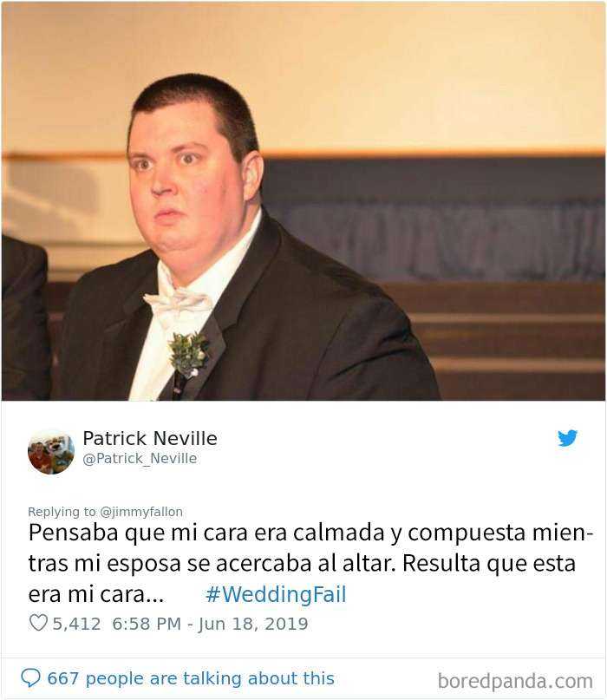Screen dimensions: 607x700
Task: Like the tweet with the heart icon
Action: (38, 623)
